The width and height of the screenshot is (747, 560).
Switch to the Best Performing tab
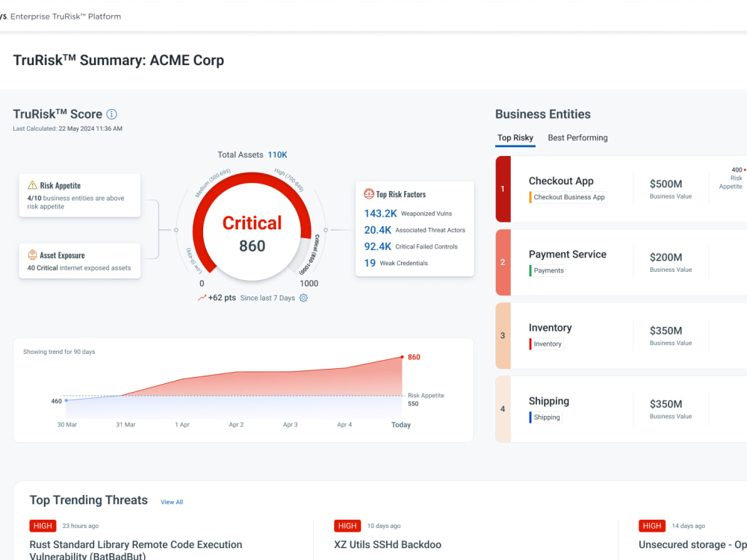(x=577, y=137)
